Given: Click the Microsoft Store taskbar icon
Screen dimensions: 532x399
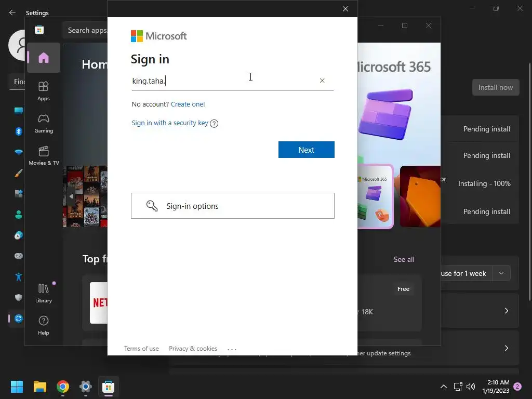Looking at the screenshot, I should coord(108,387).
